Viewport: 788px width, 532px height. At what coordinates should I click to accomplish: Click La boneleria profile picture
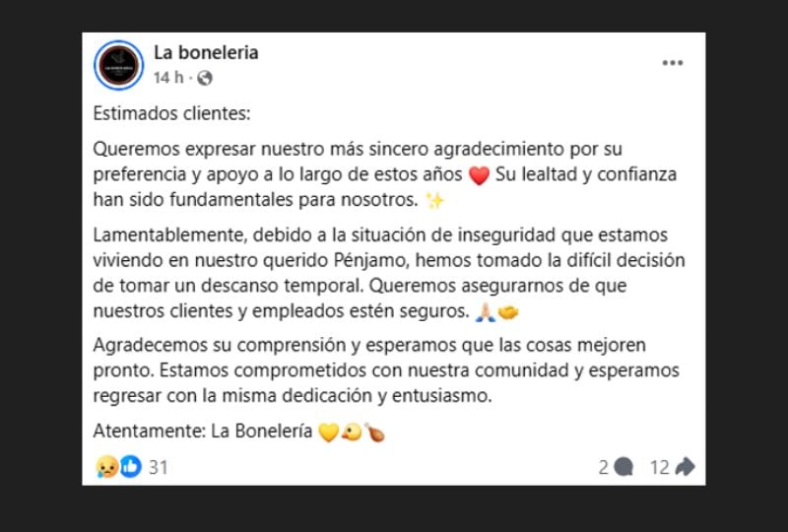click(x=119, y=65)
